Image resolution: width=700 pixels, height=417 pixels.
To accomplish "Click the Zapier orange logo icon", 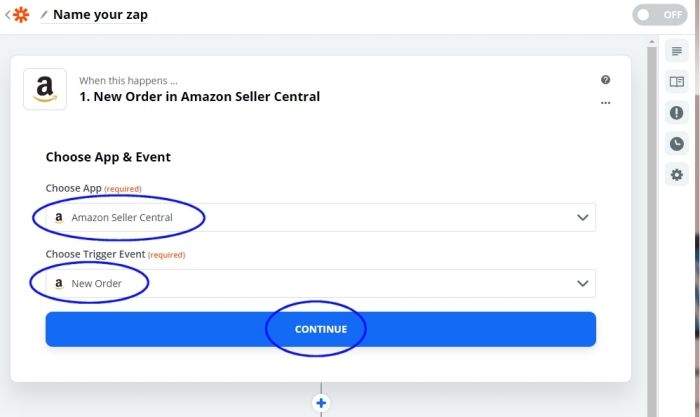I will pos(21,15).
